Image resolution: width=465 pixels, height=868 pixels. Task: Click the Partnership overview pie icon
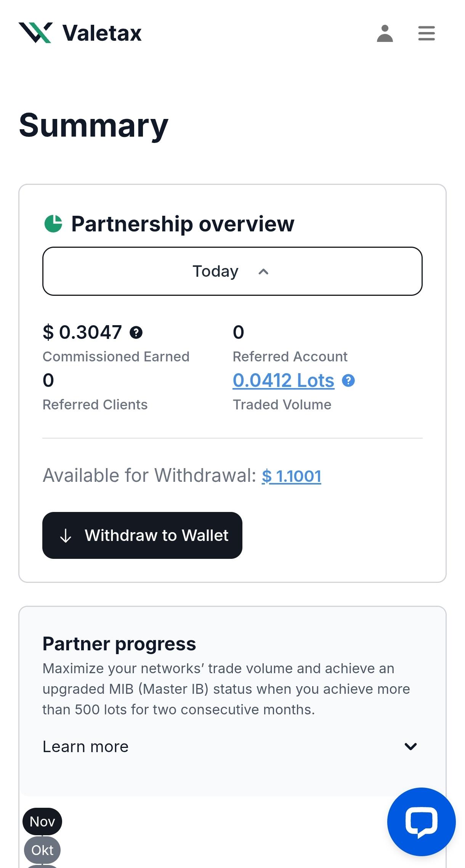tap(53, 224)
